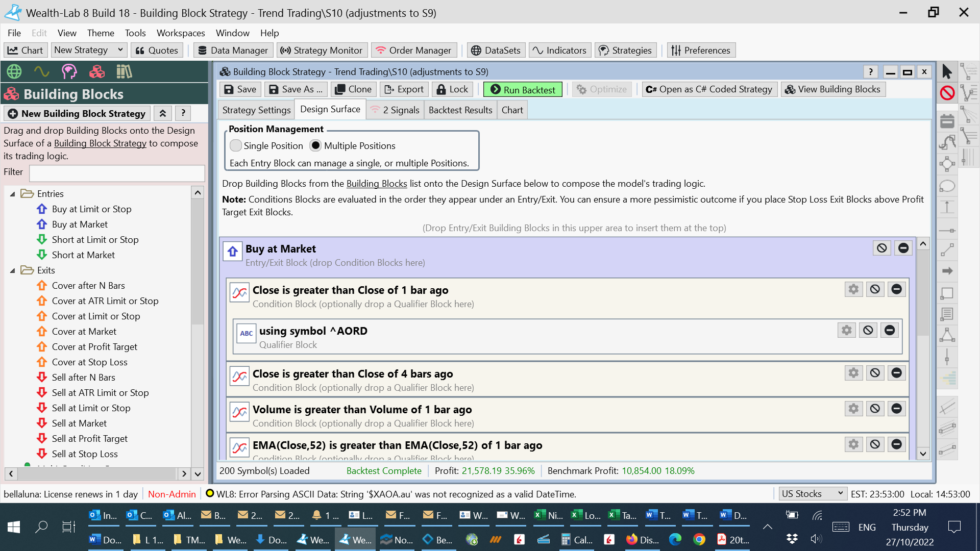Open the 2 Signals tab

coord(396,110)
